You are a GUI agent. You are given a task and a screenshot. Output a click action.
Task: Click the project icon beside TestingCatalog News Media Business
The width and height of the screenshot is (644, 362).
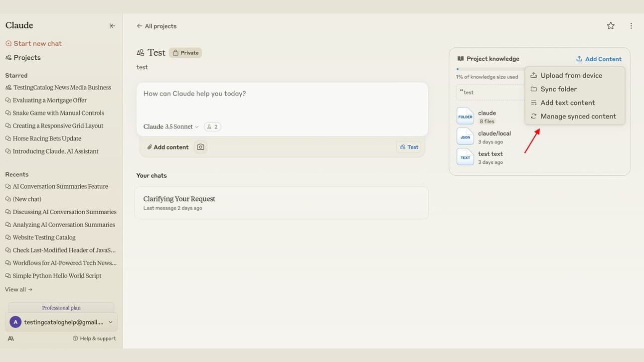8,88
